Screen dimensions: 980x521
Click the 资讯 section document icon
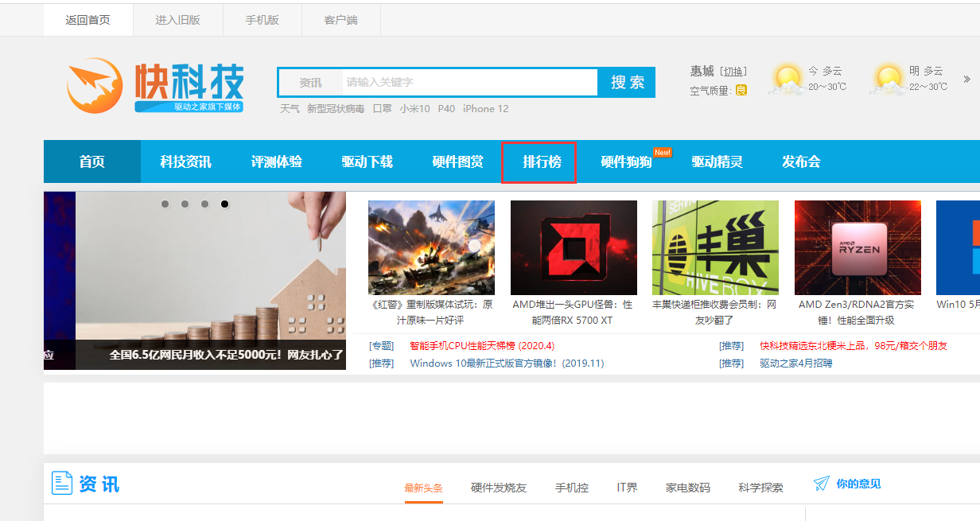[62, 483]
